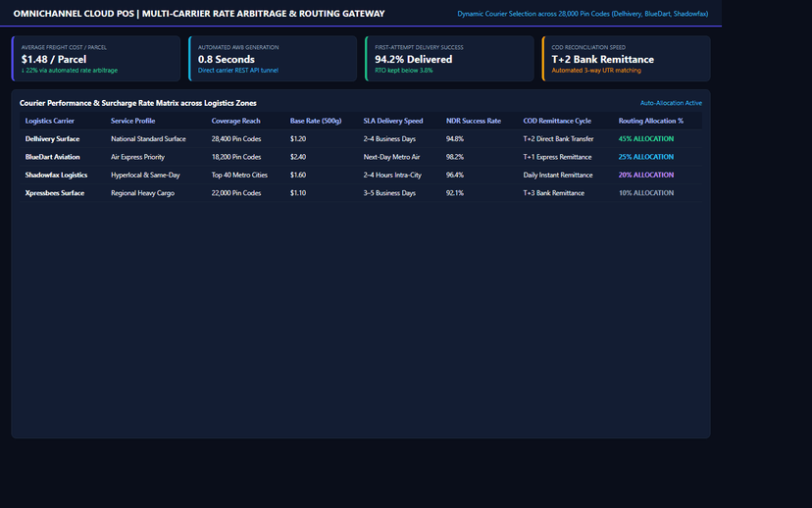The width and height of the screenshot is (812, 508).
Task: Click the Auto-Allocation Active status label
Action: (671, 103)
